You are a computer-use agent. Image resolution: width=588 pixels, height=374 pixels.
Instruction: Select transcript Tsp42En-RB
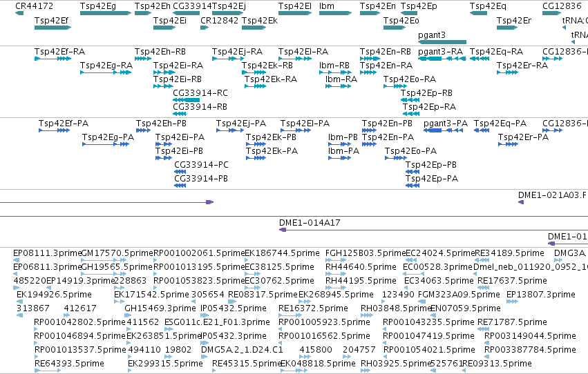click(x=370, y=59)
